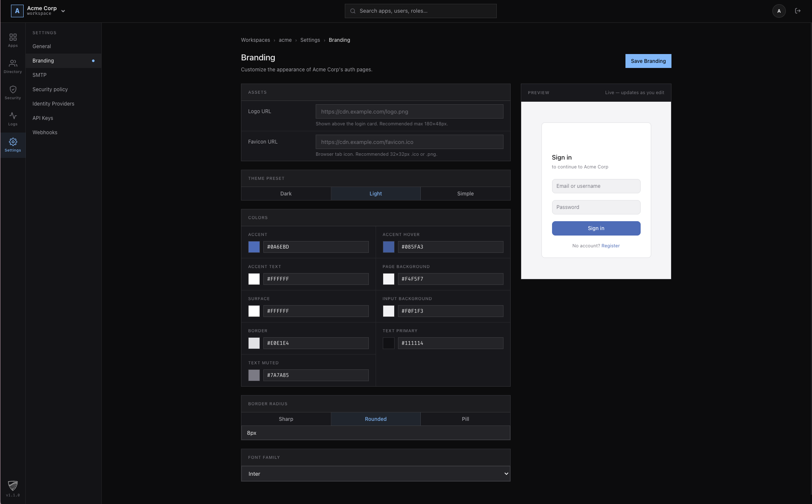Click the user avatar circle
This screenshot has height=504, width=812.
pyautogui.click(x=779, y=11)
